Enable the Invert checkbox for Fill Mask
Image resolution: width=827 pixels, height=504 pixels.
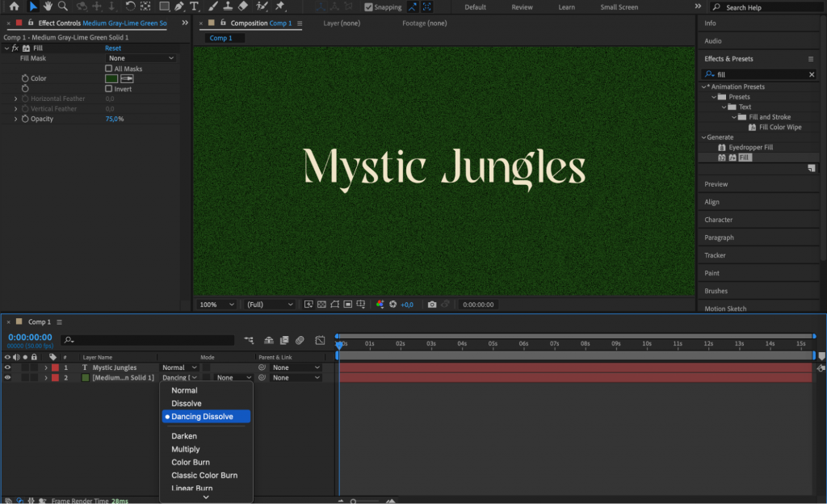tap(109, 89)
